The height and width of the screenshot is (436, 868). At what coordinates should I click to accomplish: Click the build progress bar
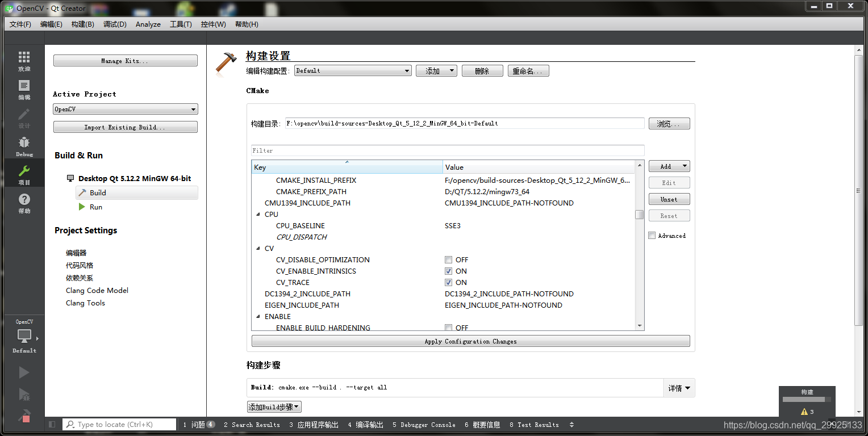[807, 400]
